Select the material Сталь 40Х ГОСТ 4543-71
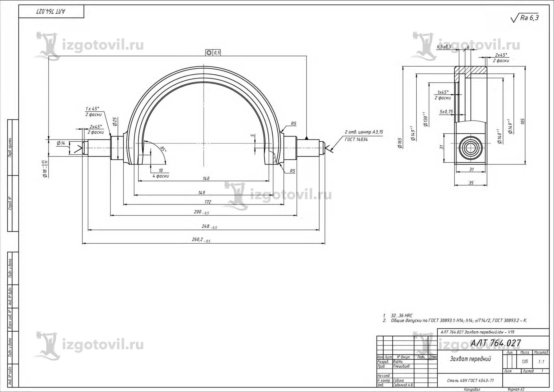Viewport: 554px width, 392px height. pos(470,381)
